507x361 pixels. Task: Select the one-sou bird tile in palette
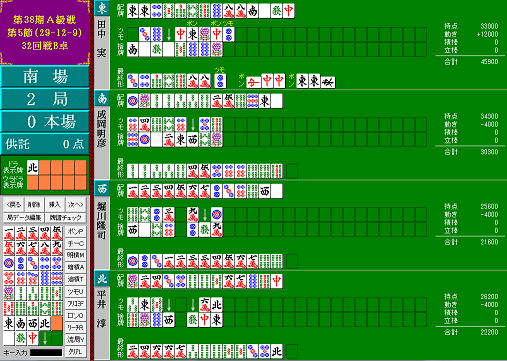[x=9, y=293]
